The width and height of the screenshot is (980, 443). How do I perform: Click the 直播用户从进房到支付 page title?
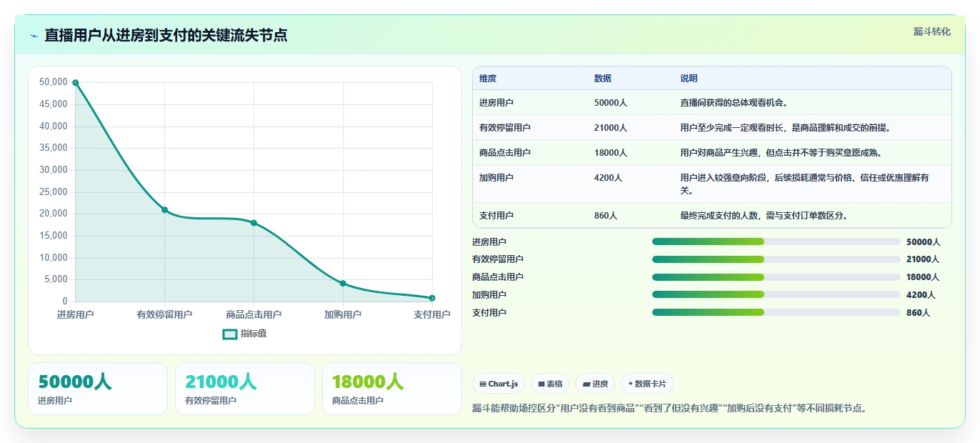click(166, 35)
